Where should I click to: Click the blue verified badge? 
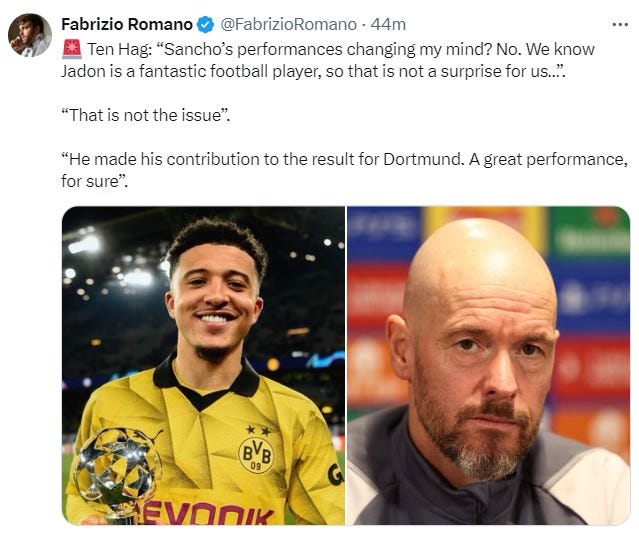(205, 25)
